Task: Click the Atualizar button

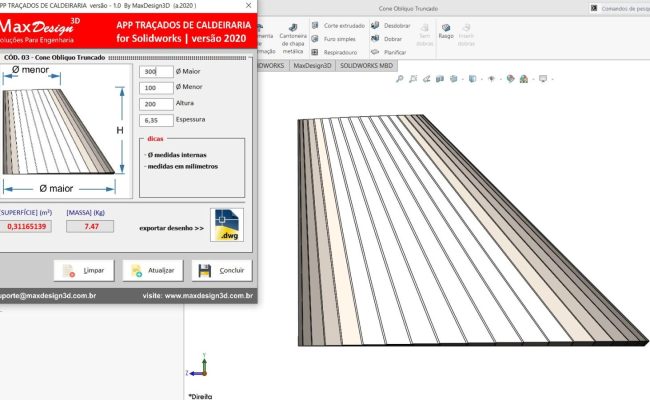Action: 153,271
